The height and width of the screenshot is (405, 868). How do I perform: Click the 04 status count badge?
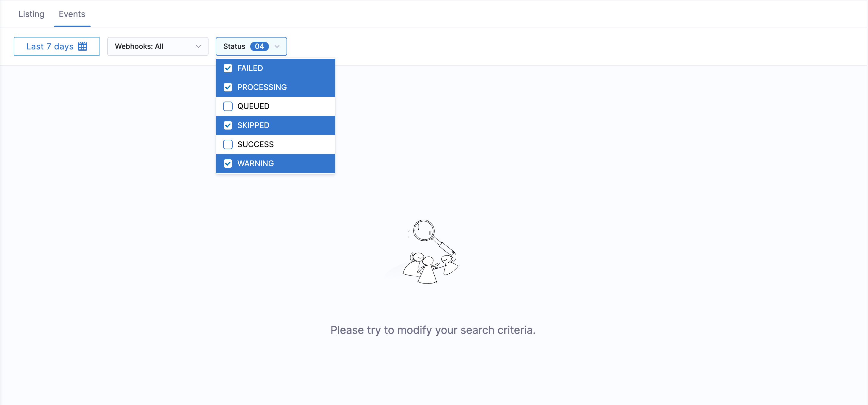[x=259, y=46]
